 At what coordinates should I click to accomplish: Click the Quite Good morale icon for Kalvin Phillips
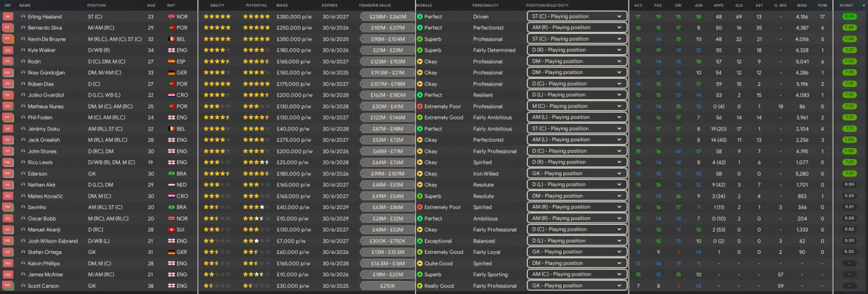420,263
